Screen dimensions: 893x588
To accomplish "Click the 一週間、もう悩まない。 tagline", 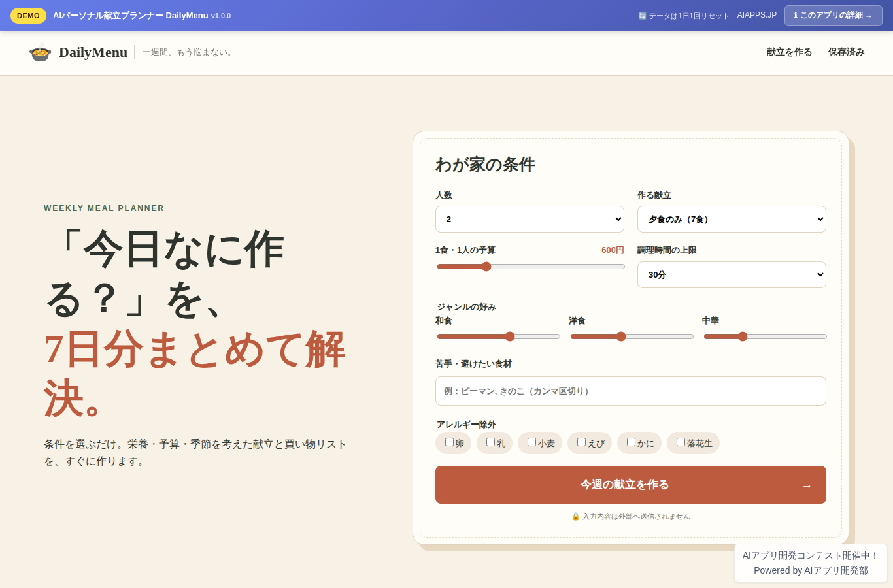I will [188, 52].
